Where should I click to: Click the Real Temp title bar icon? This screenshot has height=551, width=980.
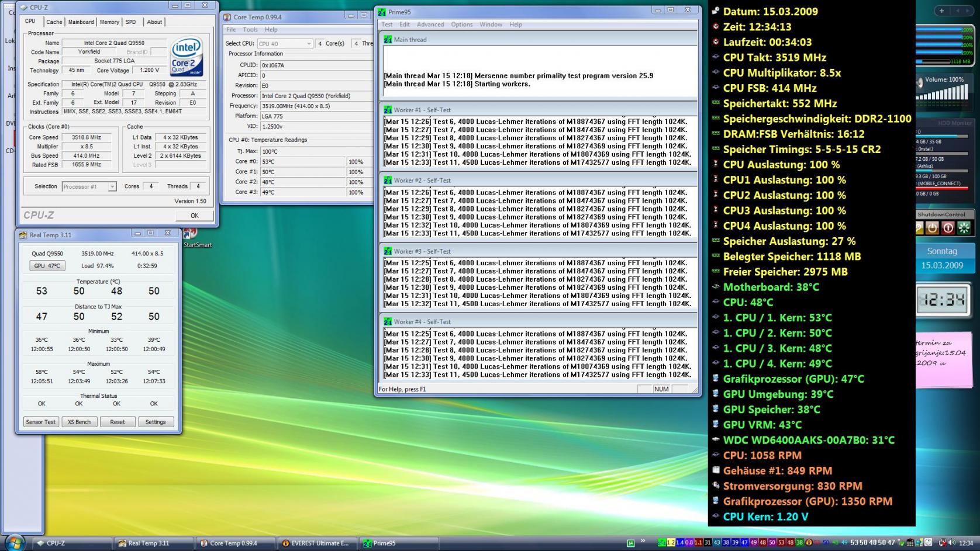(x=23, y=235)
